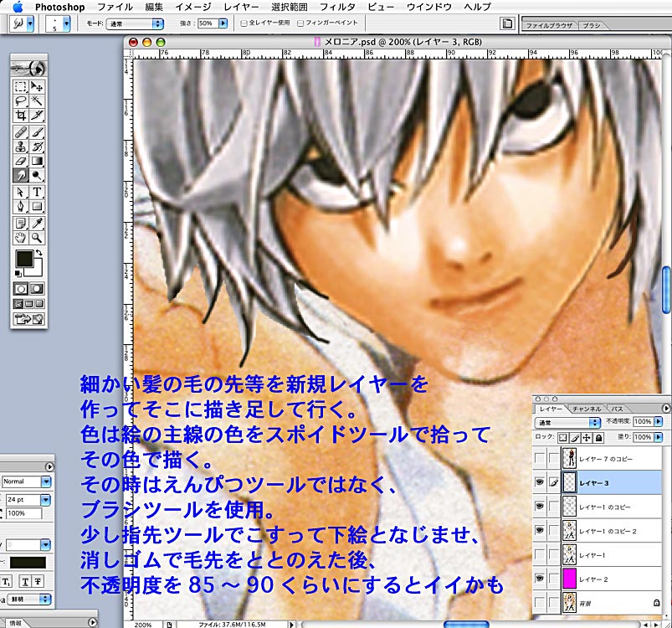Select the Hand tool
Screen dimensions: 672x628
click(21, 238)
